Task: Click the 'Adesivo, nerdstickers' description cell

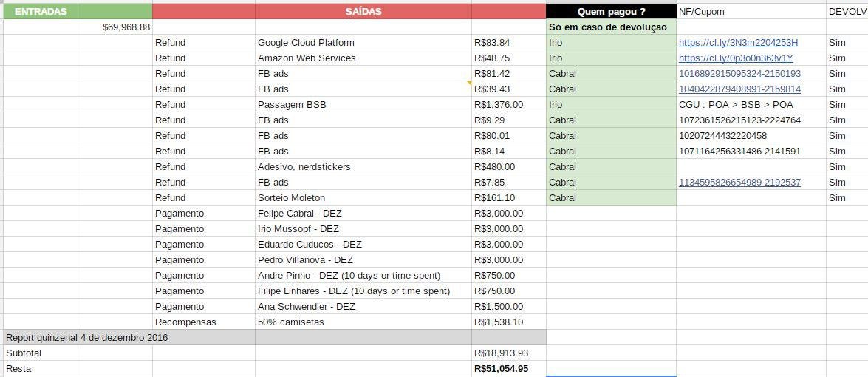Action: click(363, 167)
